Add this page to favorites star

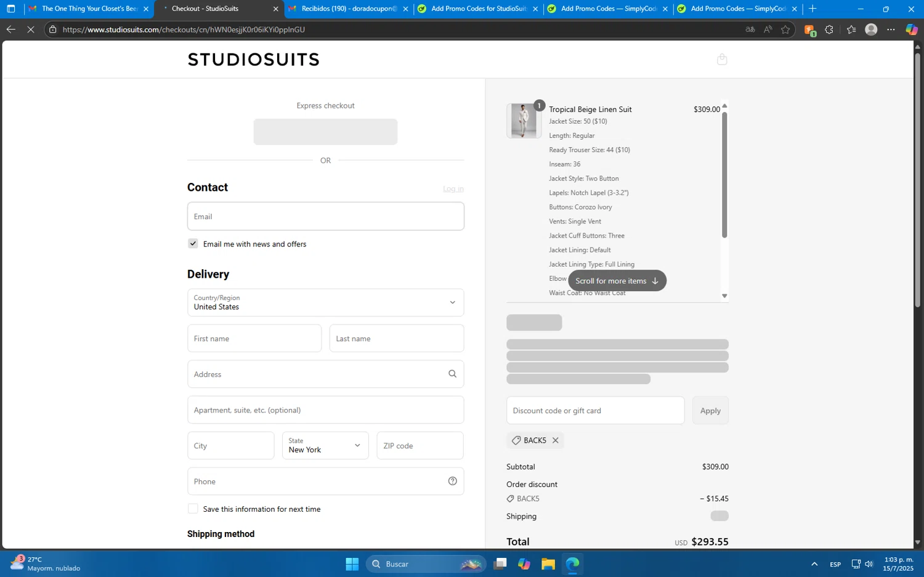(785, 30)
